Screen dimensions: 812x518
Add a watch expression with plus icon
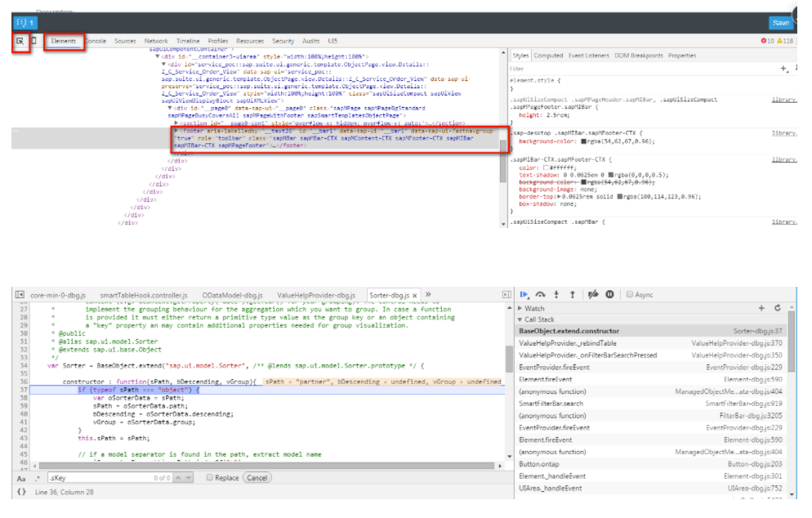coord(761,308)
